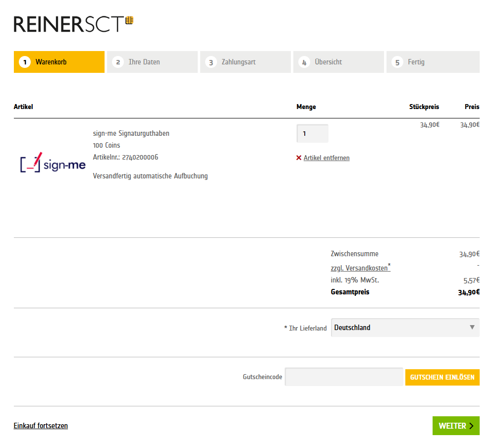Open the zzgl. Versandkosten link
This screenshot has width=497, height=448.
click(x=359, y=268)
